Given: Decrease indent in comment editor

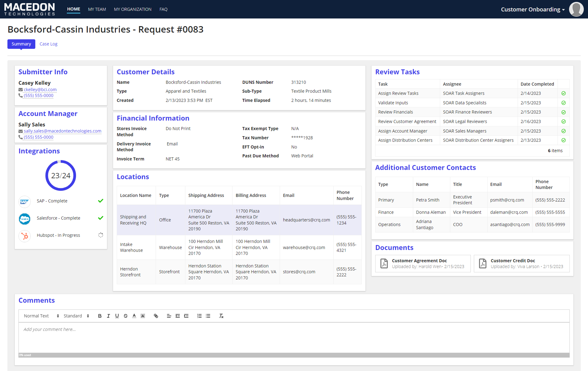Looking at the screenshot, I should [x=177, y=316].
